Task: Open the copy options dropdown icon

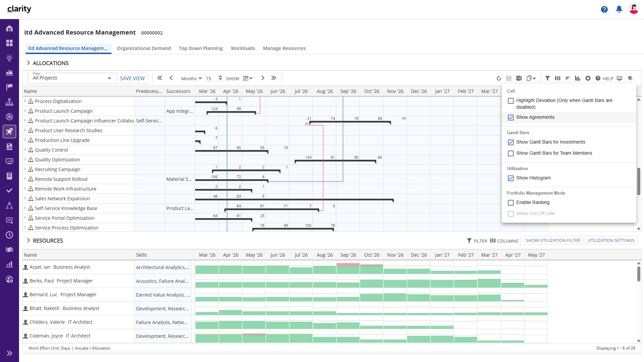Action: pyautogui.click(x=531, y=78)
